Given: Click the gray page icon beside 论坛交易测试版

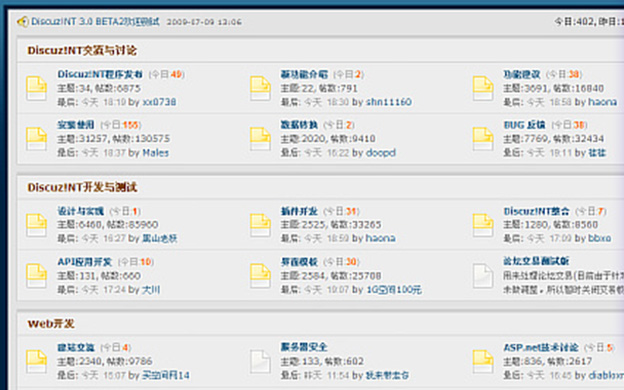Looking at the screenshot, I should 483,276.
